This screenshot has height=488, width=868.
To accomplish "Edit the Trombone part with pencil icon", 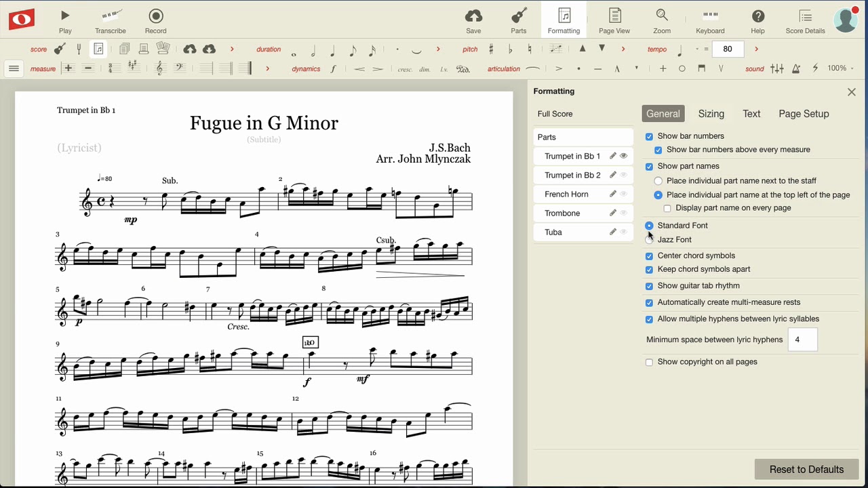I will (x=613, y=213).
